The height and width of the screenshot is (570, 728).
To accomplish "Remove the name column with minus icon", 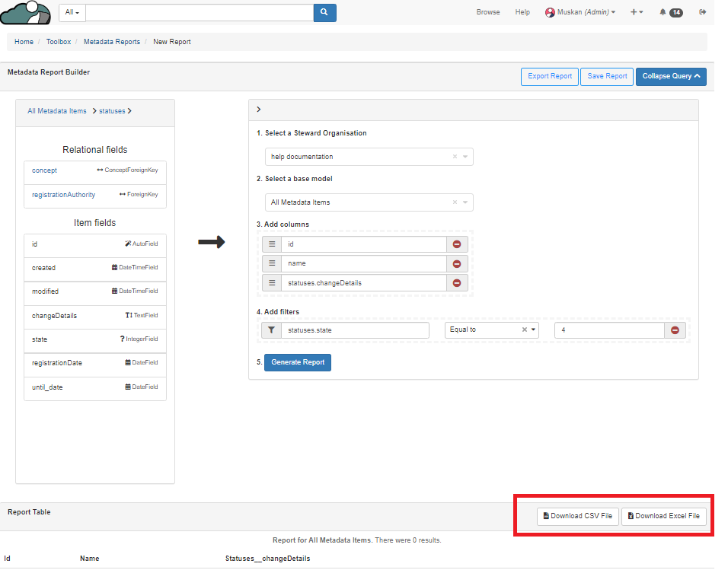I will point(457,263).
